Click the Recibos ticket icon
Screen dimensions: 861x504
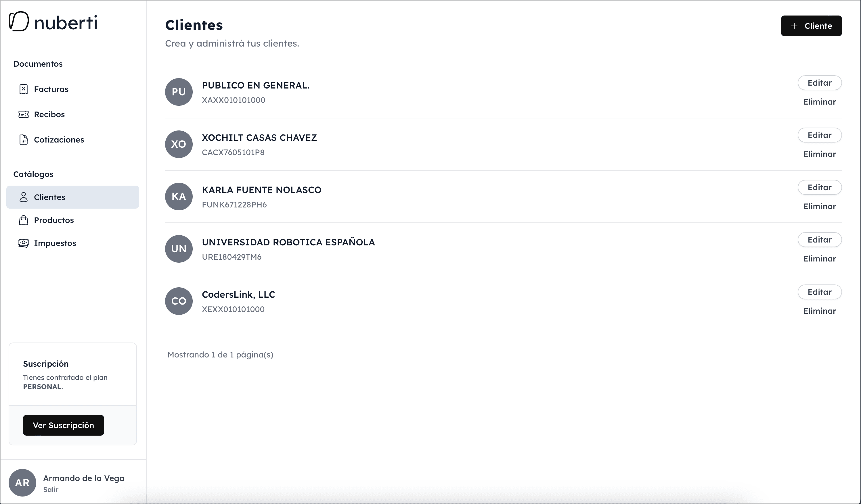pyautogui.click(x=23, y=114)
